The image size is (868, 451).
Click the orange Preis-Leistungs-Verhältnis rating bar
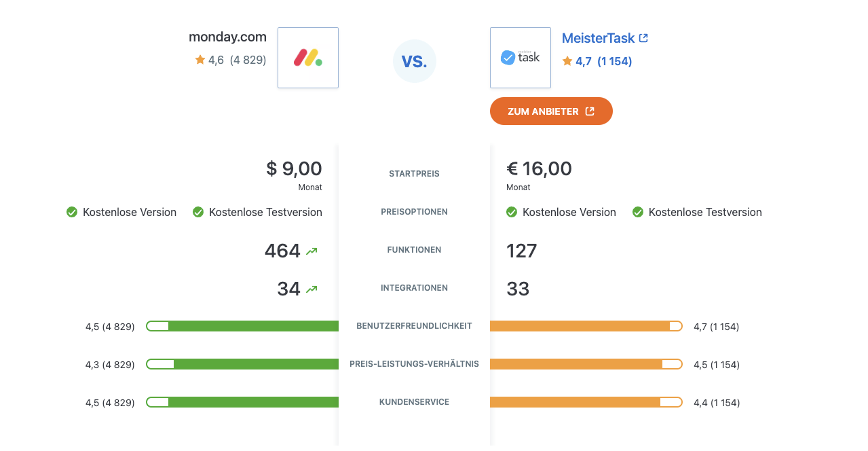click(x=586, y=364)
